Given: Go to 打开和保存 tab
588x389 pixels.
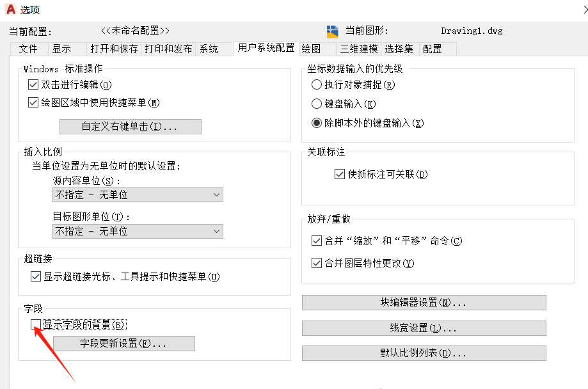Looking at the screenshot, I should [113, 49].
